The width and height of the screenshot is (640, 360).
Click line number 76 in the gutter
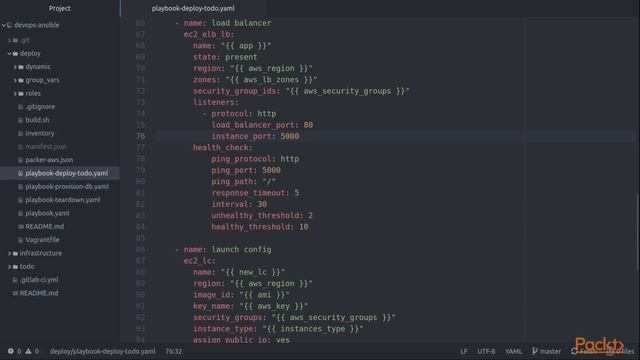[x=140, y=136]
